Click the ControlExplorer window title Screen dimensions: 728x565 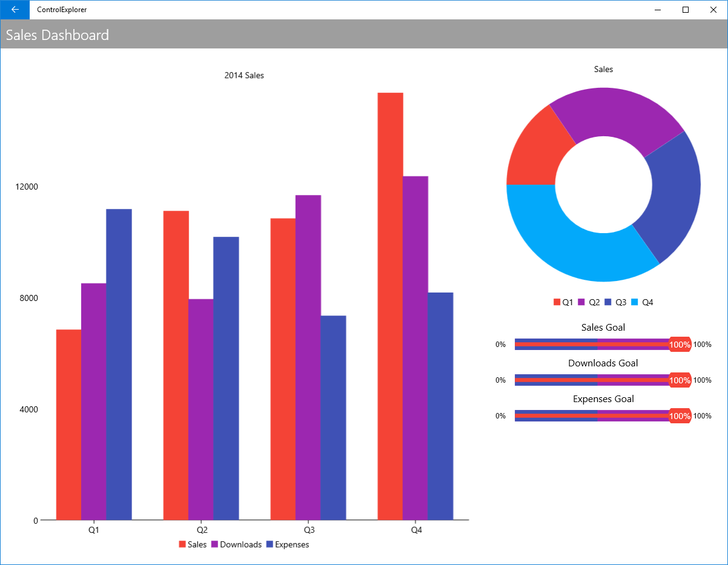(62, 10)
